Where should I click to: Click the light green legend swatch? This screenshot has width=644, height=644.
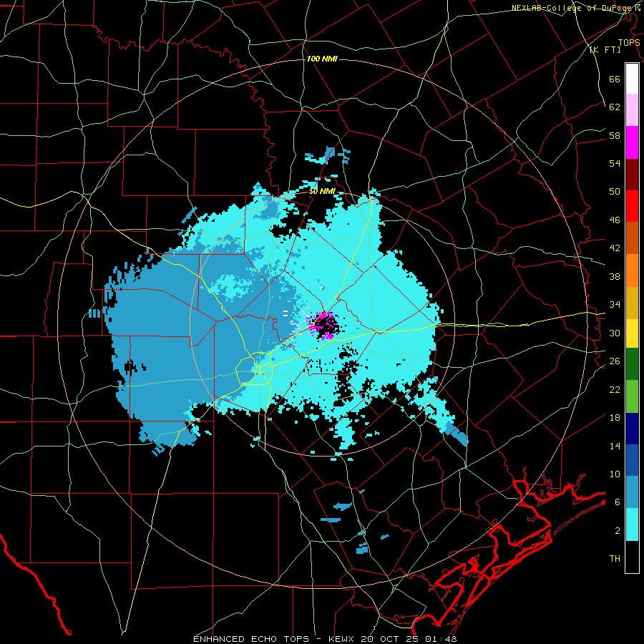tap(632, 396)
